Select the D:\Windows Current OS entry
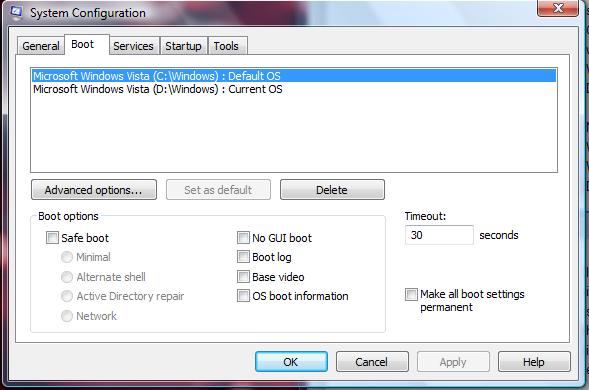Screen dimensions: 589x390 pyautogui.click(x=294, y=89)
